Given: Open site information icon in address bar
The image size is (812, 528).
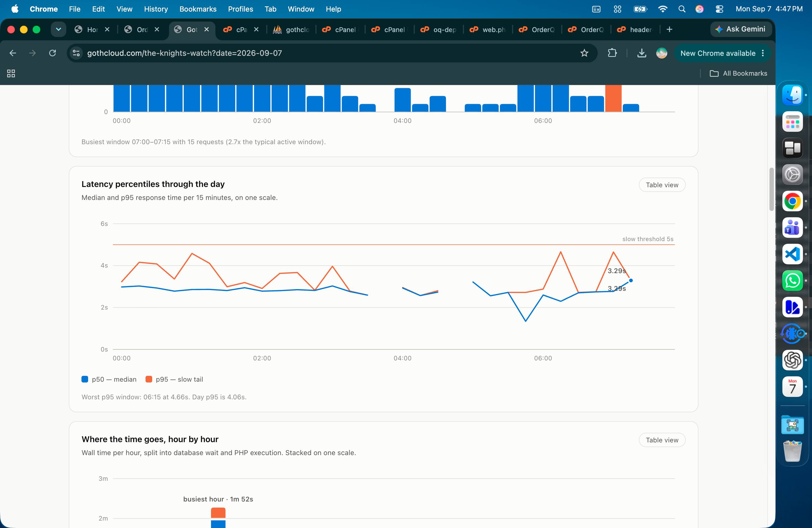Looking at the screenshot, I should click(77, 53).
